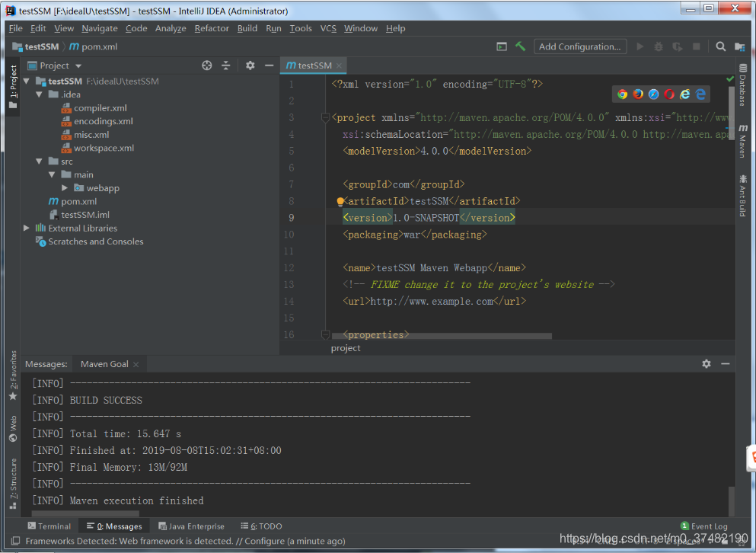The width and height of the screenshot is (756, 553).
Task: Click tool windows toggle icon in status bar
Action: [15, 541]
